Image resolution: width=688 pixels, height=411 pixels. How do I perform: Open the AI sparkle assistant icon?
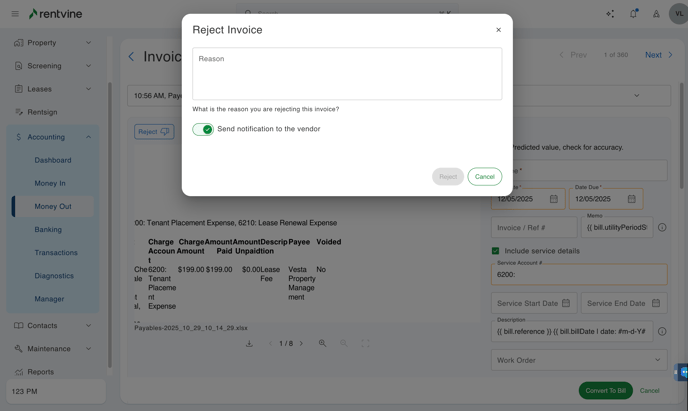point(610,14)
